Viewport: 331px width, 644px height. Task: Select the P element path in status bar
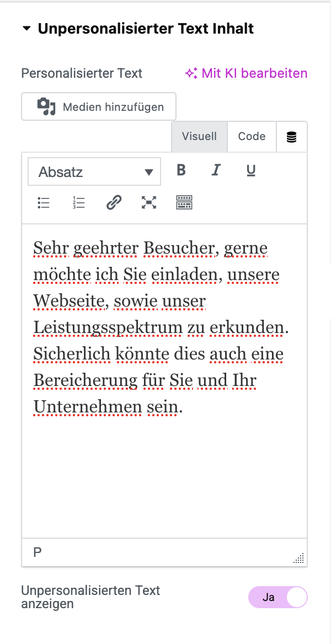coord(38,552)
